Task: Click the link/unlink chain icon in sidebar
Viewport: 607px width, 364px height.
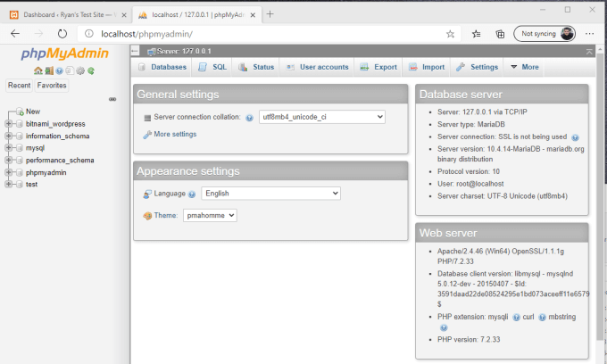Action: (112, 99)
